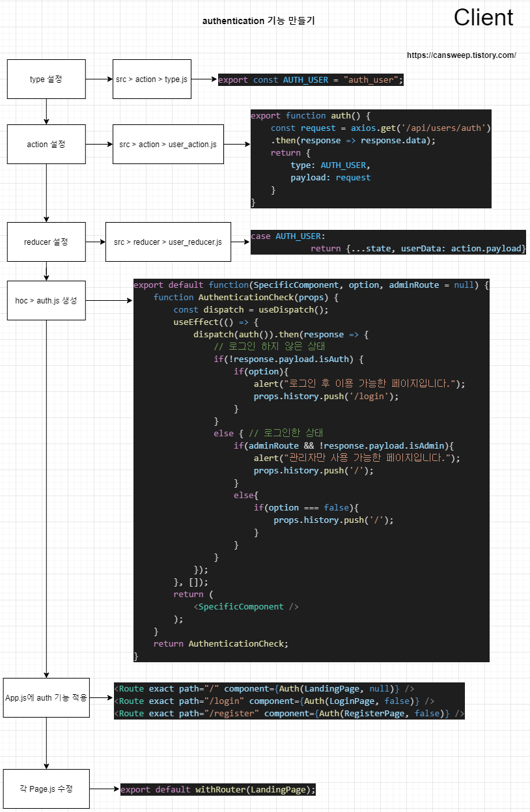
Task: Click 'export function auth() {' line
Action: (x=311, y=116)
